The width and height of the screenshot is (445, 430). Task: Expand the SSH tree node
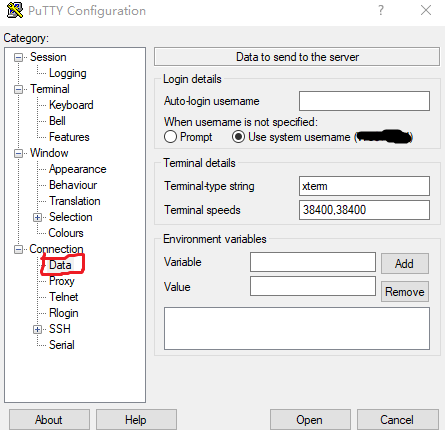tap(37, 330)
